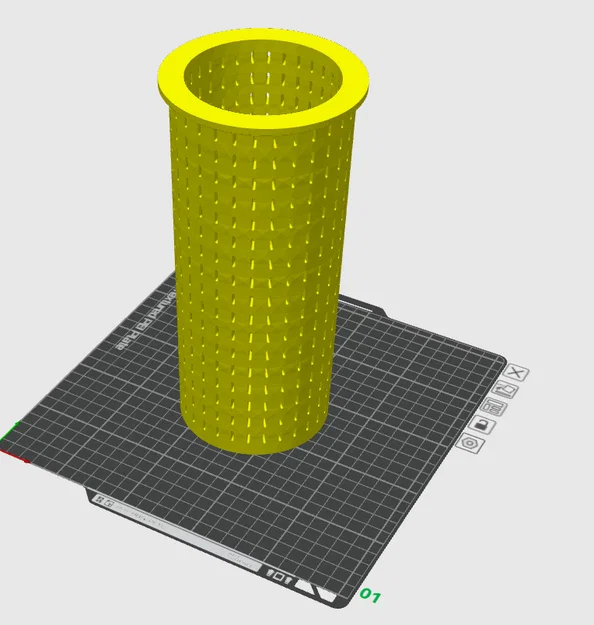Click the auto-orient plate icon
Screen dimensions: 594x625
pyautogui.click(x=505, y=389)
